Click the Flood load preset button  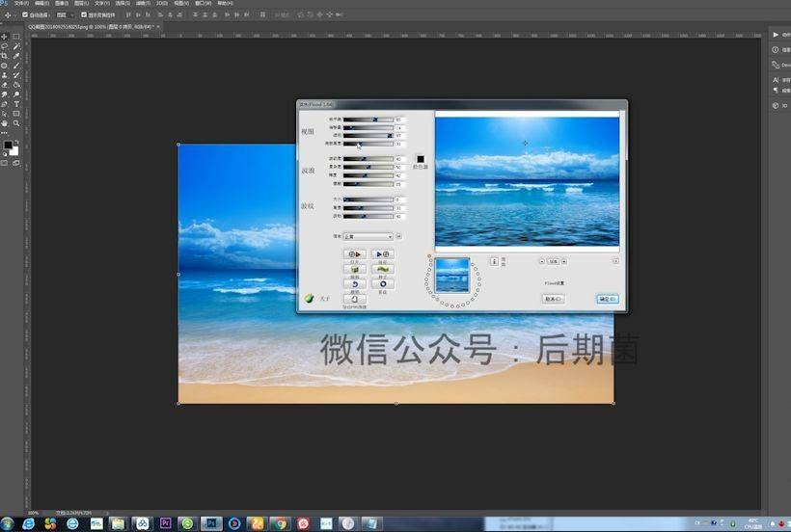coord(355,254)
